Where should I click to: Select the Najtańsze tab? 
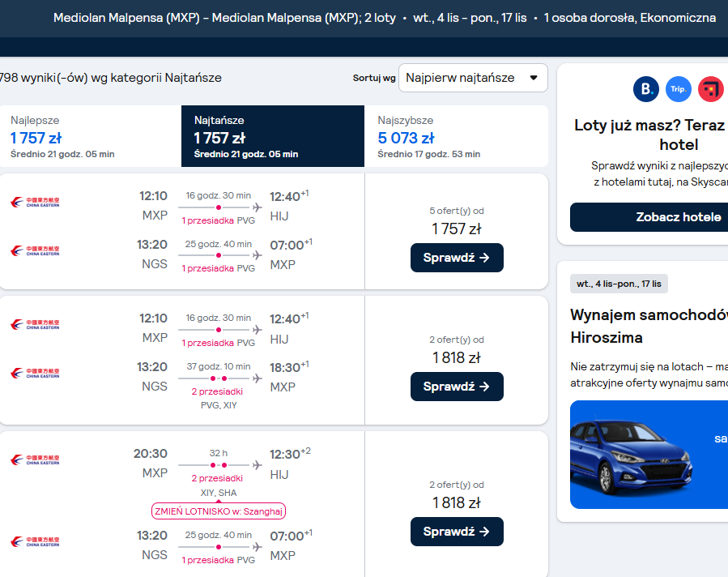pyautogui.click(x=273, y=136)
